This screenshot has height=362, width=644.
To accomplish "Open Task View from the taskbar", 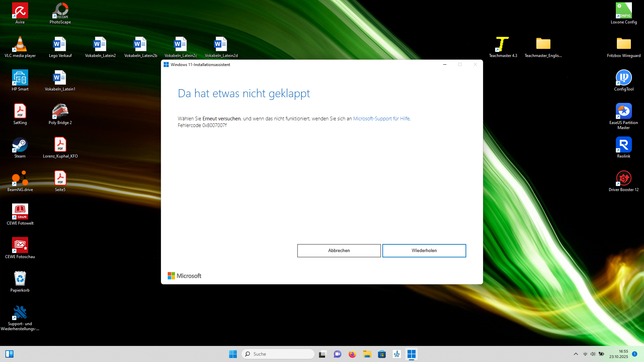I will pyautogui.click(x=323, y=354).
